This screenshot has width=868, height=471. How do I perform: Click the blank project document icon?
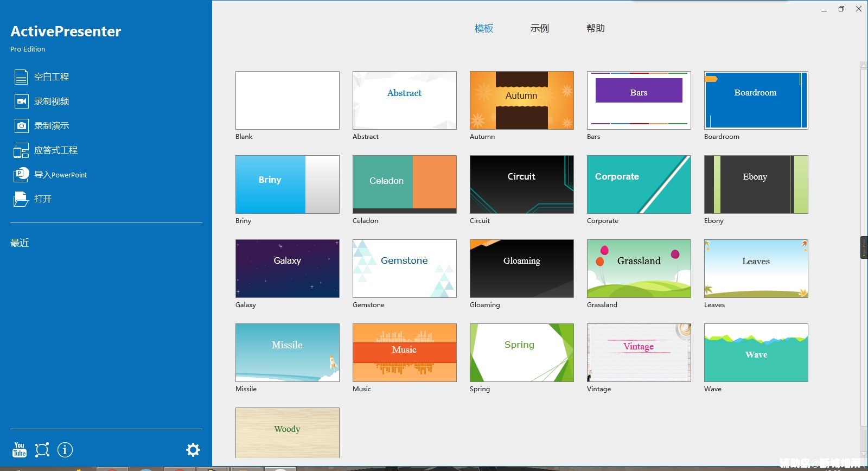(x=21, y=77)
